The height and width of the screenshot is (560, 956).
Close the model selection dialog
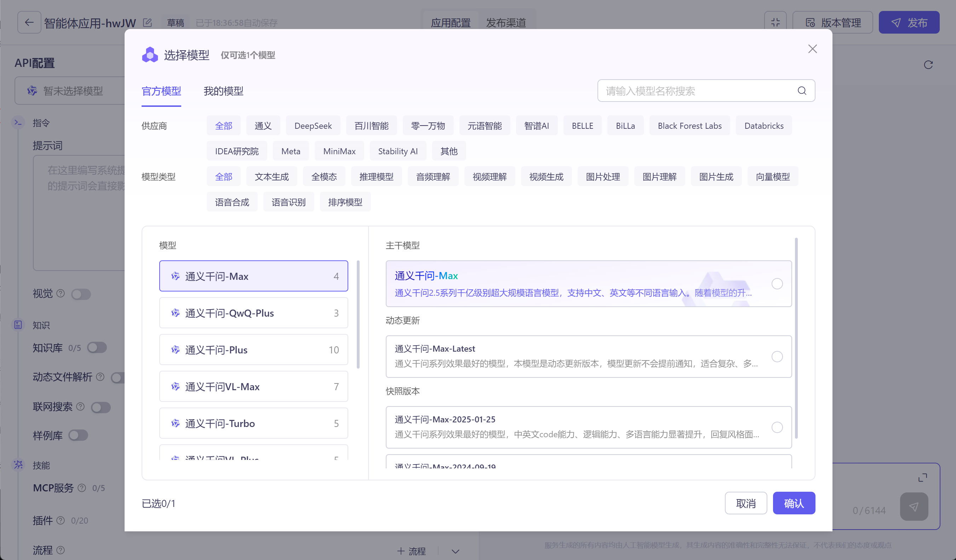point(812,49)
